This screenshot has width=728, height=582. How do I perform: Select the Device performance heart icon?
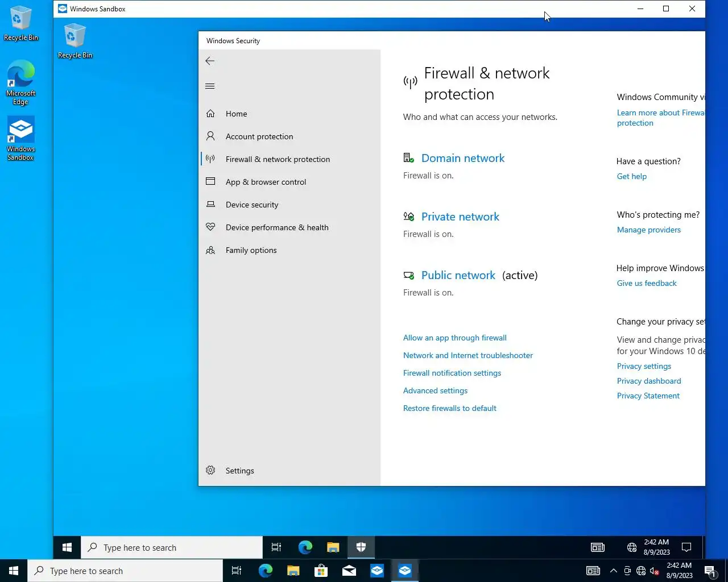coord(210,227)
